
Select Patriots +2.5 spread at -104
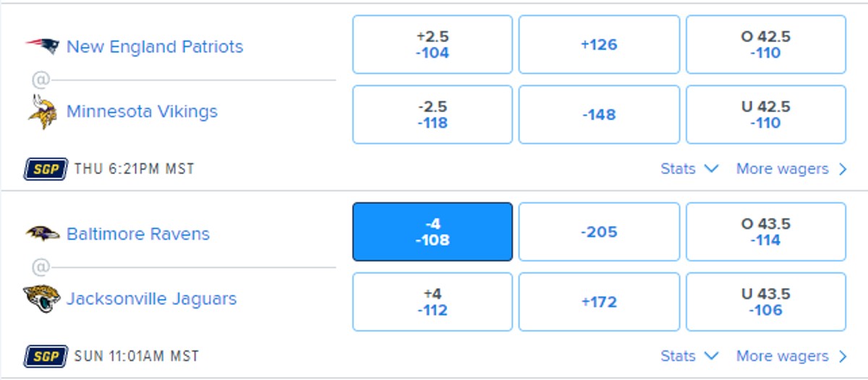433,45
